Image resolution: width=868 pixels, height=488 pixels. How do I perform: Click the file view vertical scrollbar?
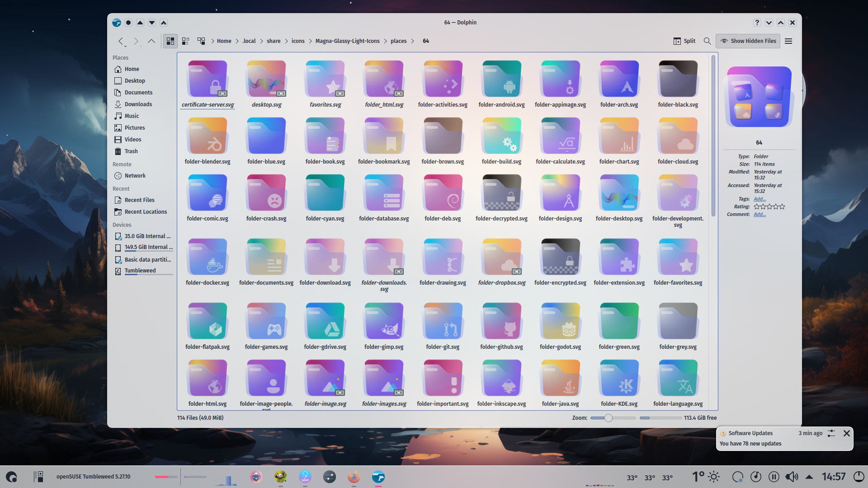pos(713,136)
